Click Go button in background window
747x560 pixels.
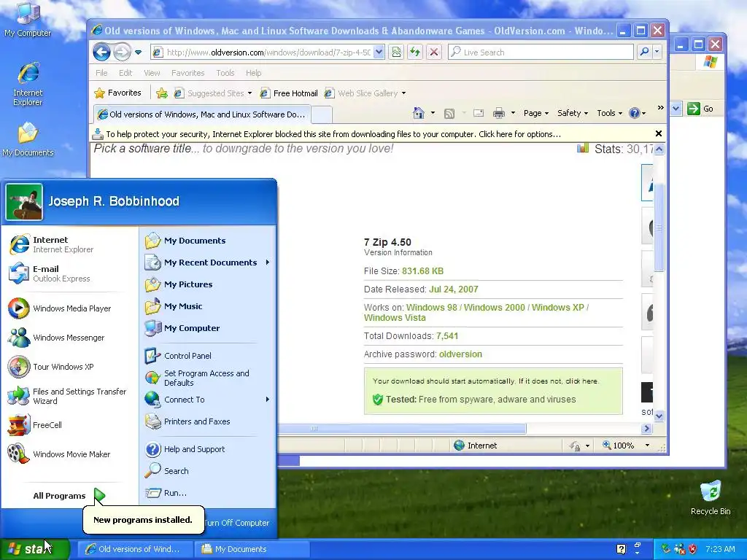[700, 109]
